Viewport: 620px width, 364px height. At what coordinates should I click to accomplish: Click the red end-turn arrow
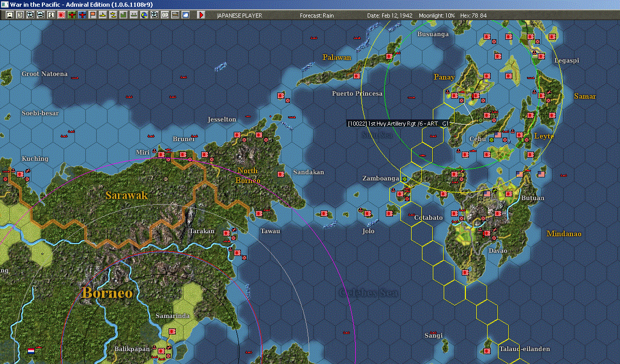pos(201,15)
